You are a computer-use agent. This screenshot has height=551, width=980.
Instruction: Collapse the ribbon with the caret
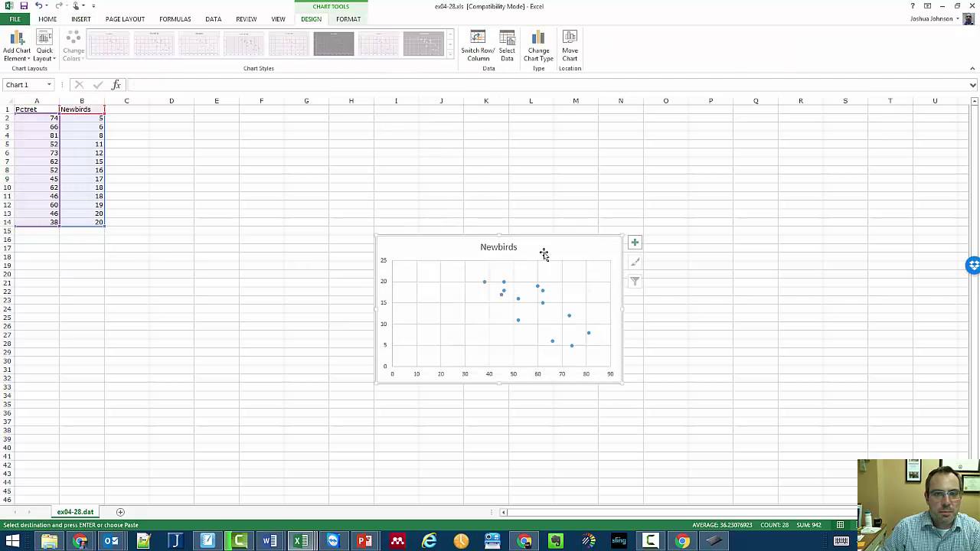point(972,69)
